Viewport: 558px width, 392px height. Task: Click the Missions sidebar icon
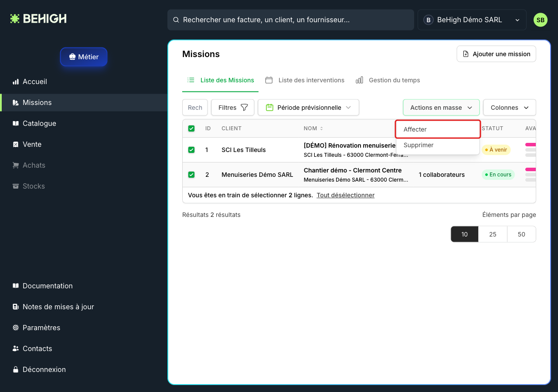[x=16, y=103]
